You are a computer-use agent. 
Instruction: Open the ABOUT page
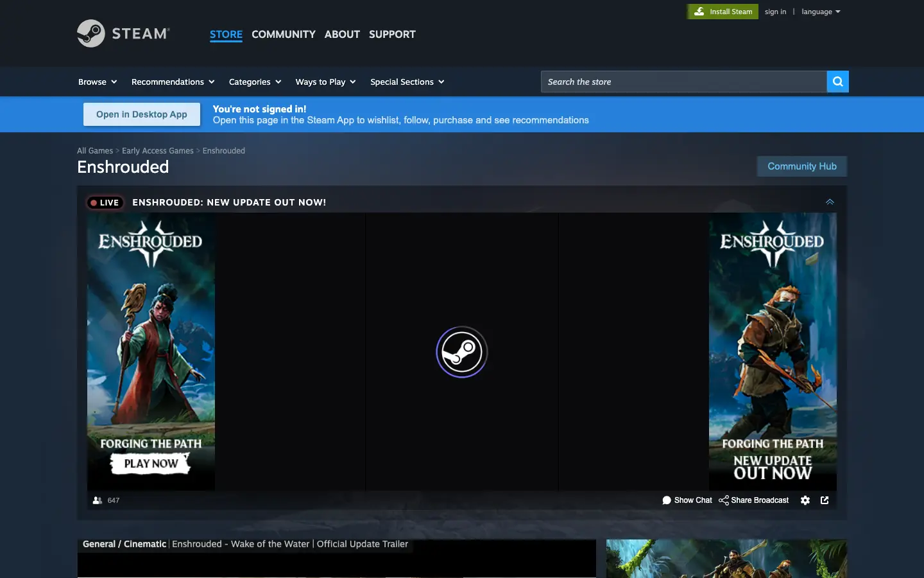(342, 34)
